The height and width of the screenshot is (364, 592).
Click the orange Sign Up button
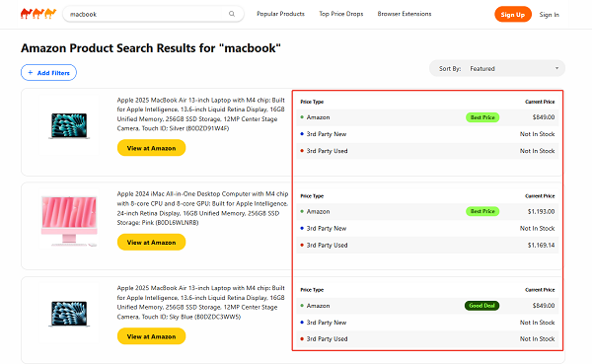pos(513,15)
